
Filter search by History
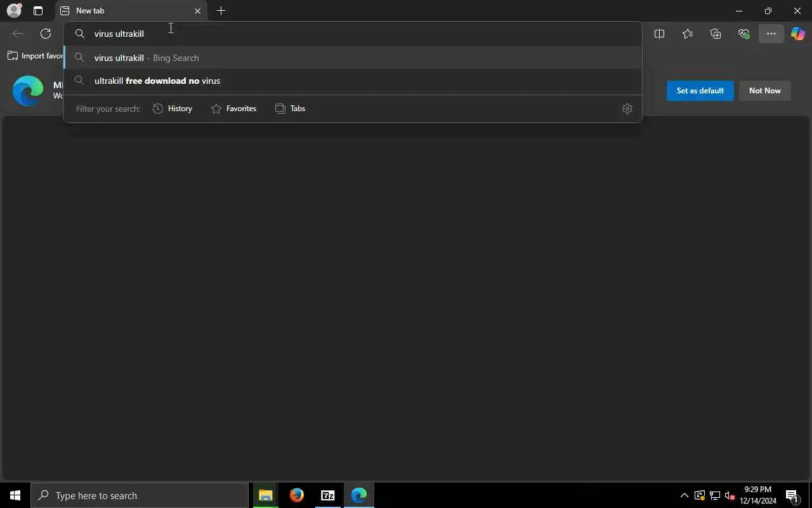[x=173, y=109]
